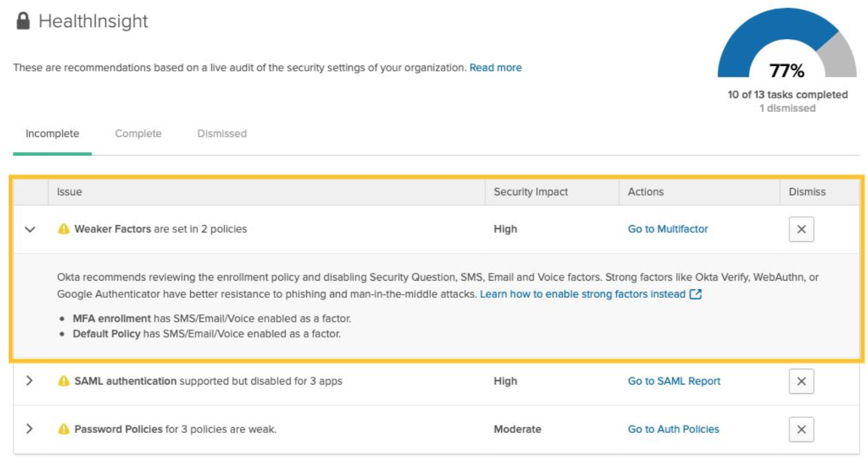The height and width of the screenshot is (462, 868).
Task: Open the Read more link
Action: (x=495, y=68)
